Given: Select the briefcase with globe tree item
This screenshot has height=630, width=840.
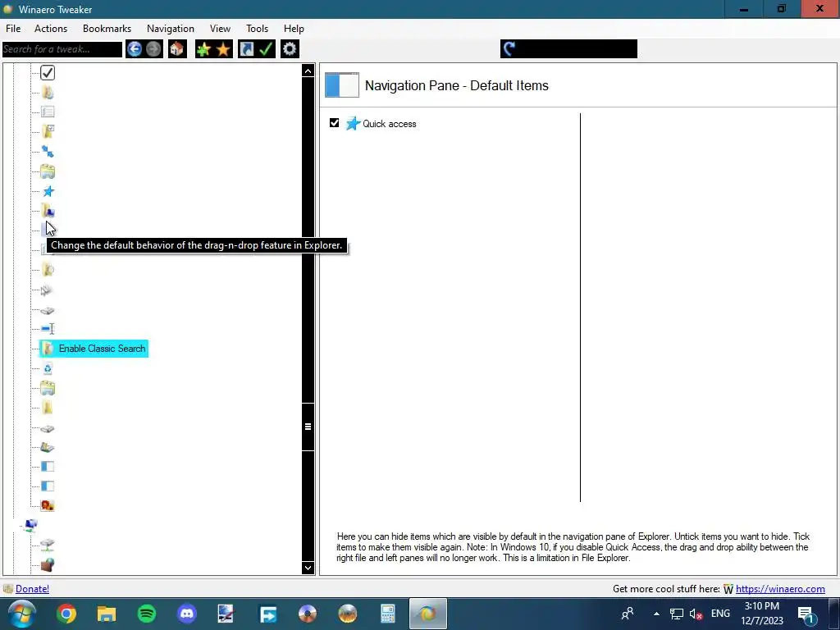Looking at the screenshot, I should pyautogui.click(x=48, y=564).
